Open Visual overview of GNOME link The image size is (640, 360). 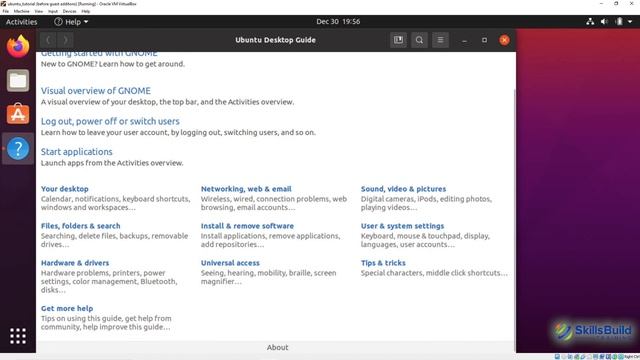pos(96,91)
